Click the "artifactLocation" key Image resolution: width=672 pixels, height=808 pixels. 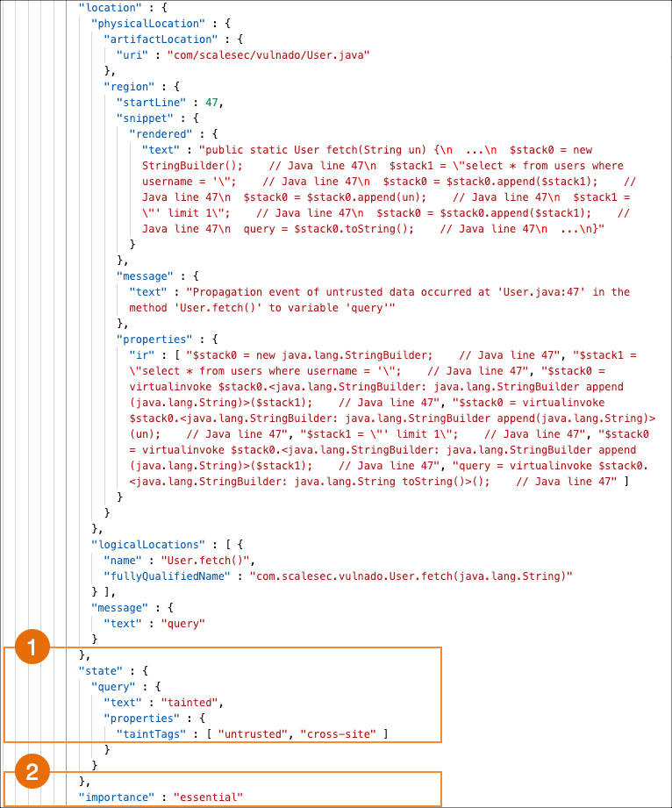coord(159,39)
